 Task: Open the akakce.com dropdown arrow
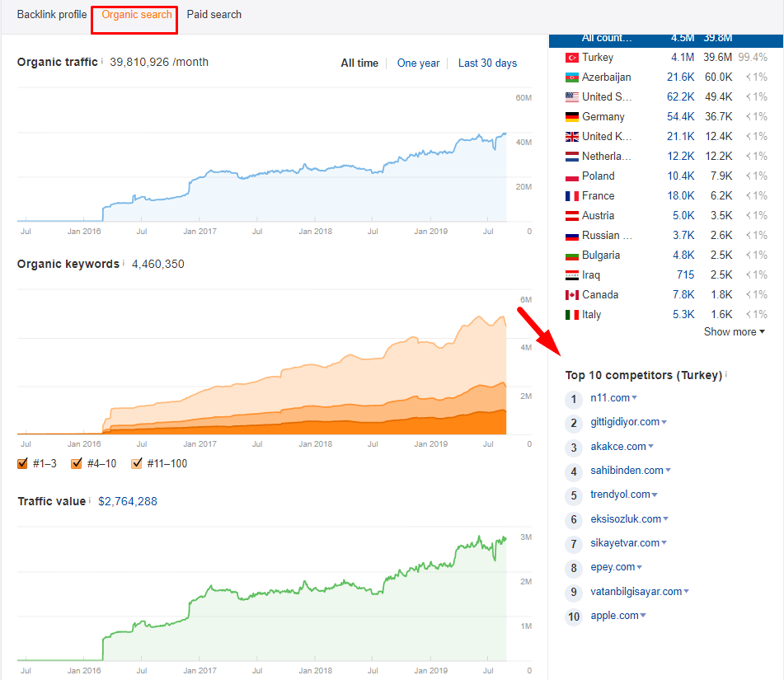651,447
